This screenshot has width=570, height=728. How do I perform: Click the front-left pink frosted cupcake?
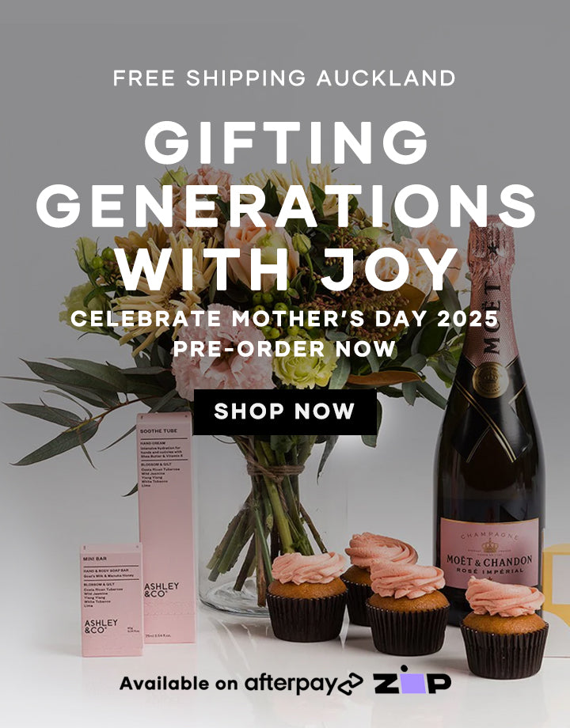[x=306, y=596]
